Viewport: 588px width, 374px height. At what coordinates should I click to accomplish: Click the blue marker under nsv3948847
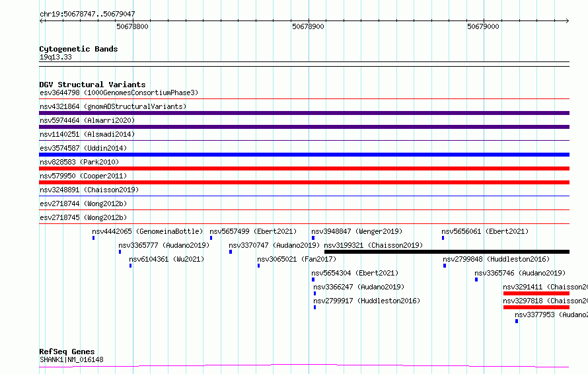[313, 238]
